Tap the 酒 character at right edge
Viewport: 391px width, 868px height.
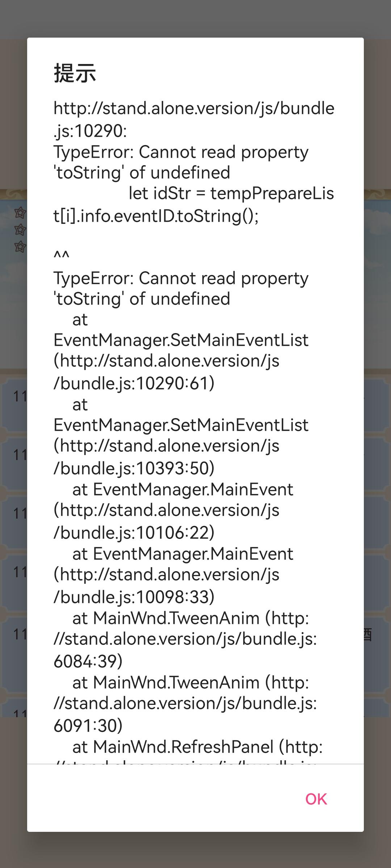pos(368,635)
